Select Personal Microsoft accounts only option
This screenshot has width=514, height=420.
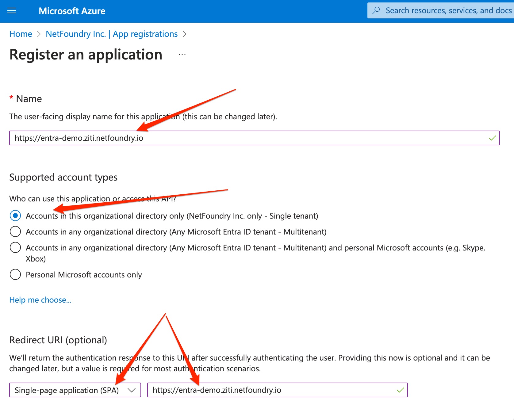pos(15,274)
